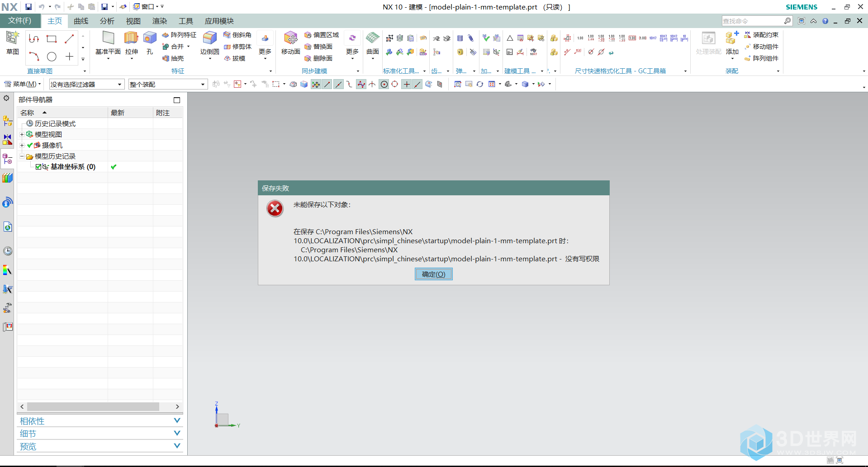Click the 合并 unite tool

pyautogui.click(x=173, y=47)
